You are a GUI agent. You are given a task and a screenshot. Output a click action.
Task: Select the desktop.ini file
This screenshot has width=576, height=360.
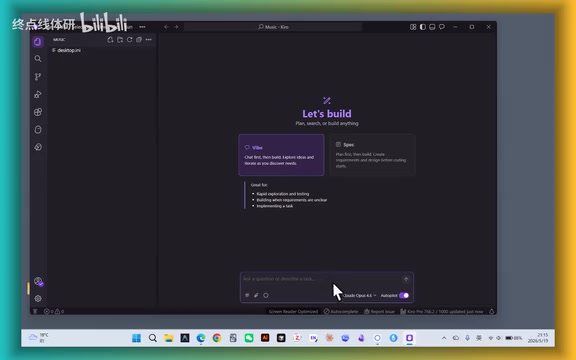pyautogui.click(x=102, y=50)
